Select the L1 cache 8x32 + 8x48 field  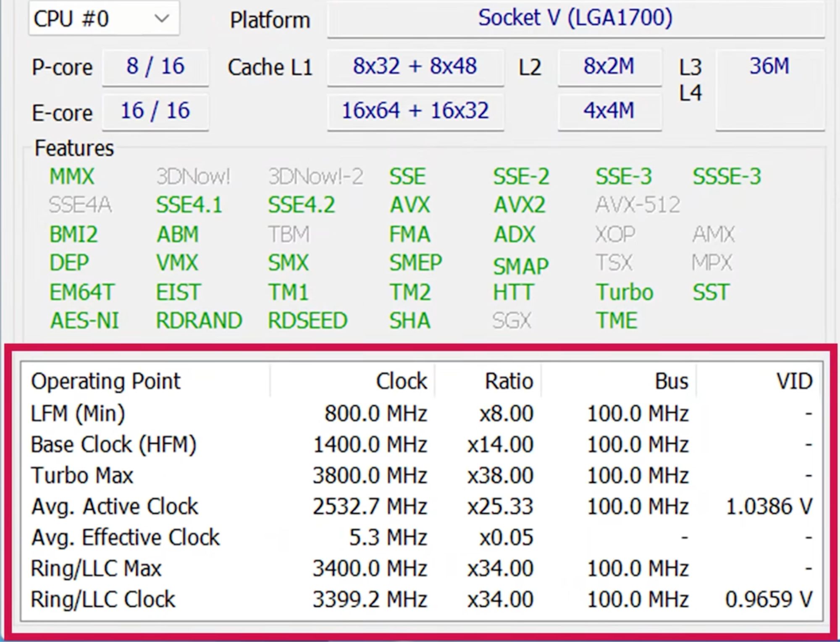coord(415,67)
